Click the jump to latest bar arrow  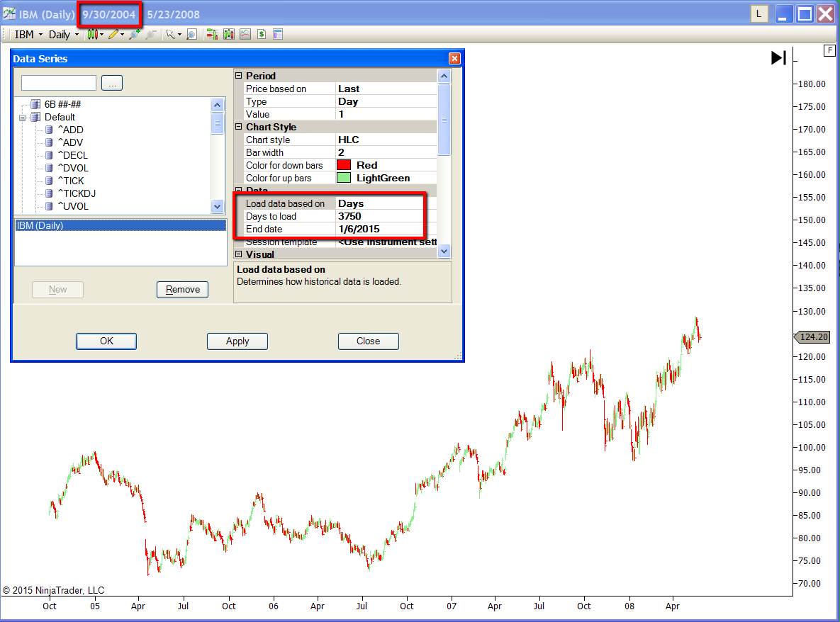[x=778, y=57]
